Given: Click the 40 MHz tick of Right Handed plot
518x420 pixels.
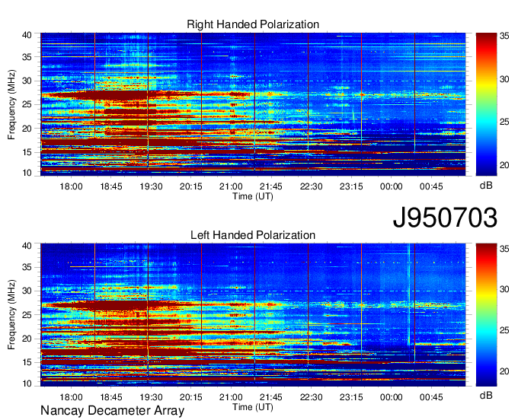Looking at the screenshot, I should (27, 35).
